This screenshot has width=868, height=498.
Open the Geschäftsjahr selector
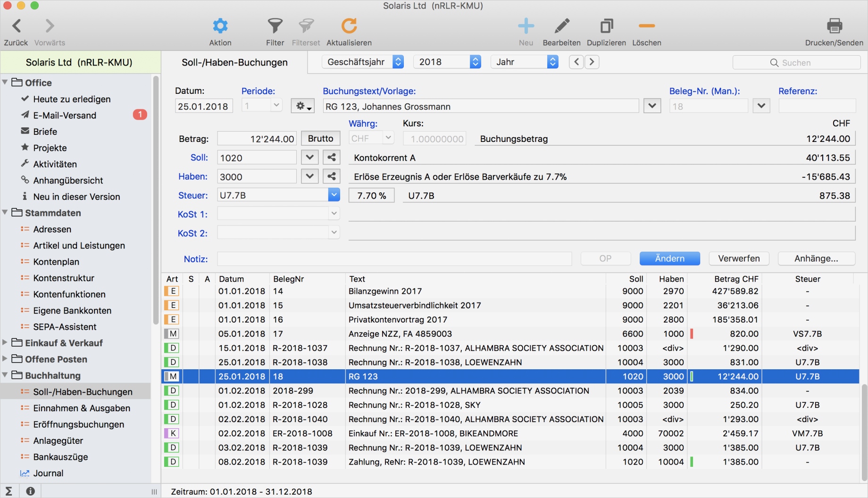[362, 61]
